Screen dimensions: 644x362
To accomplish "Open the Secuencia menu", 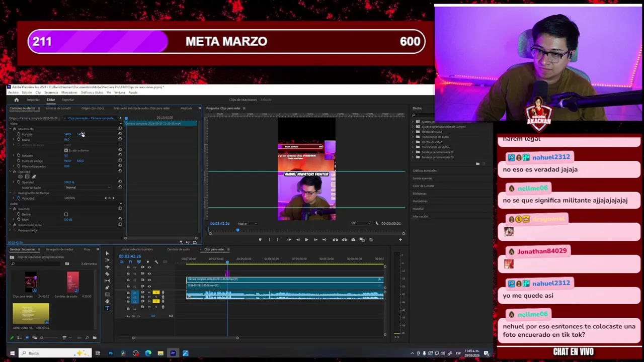I will (x=51, y=93).
